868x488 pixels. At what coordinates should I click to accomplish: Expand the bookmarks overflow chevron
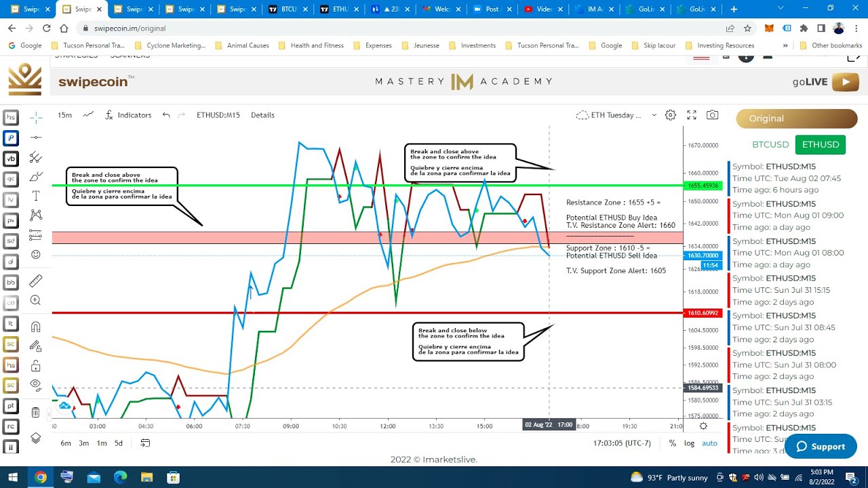(785, 45)
